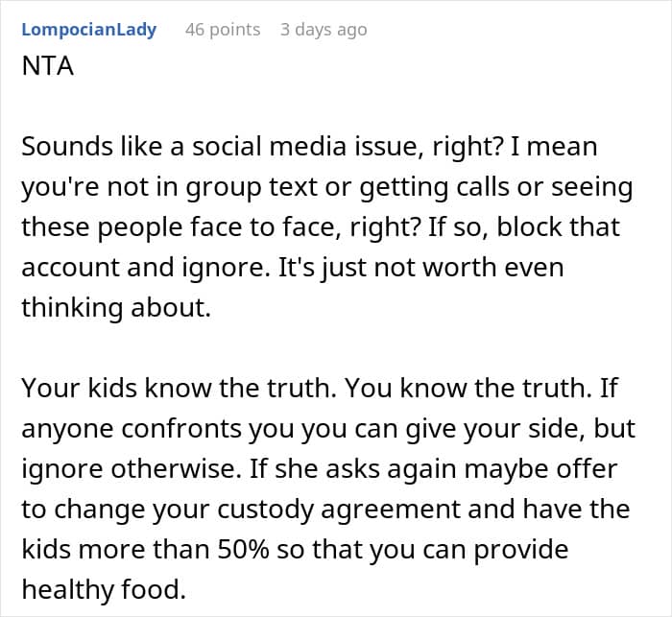Click the 46 points score label
672x617 pixels.
click(223, 30)
